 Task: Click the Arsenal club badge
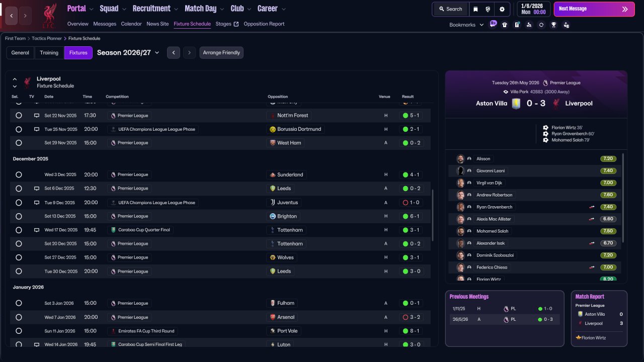click(273, 317)
